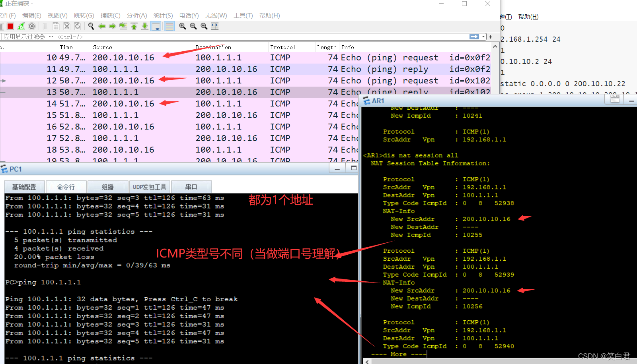The width and height of the screenshot is (637, 364).
Task: Switch to PC1 UDP发包工具 tab
Action: [150, 187]
